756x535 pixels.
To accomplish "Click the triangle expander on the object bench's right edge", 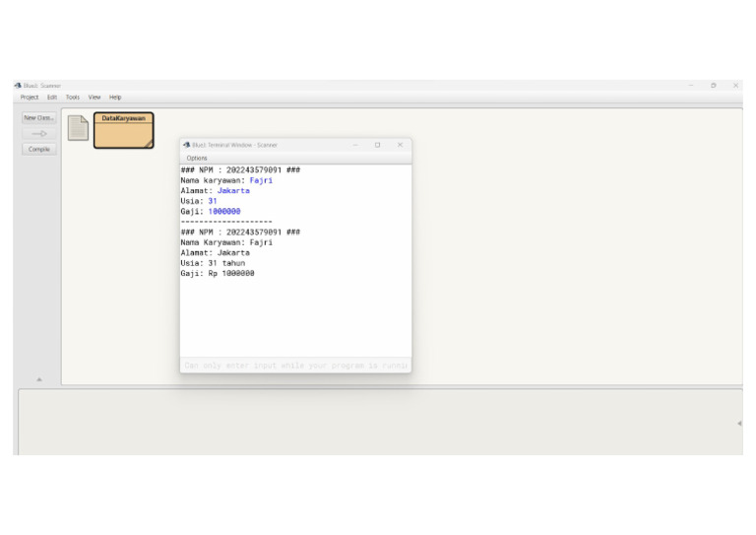I will pos(738,423).
